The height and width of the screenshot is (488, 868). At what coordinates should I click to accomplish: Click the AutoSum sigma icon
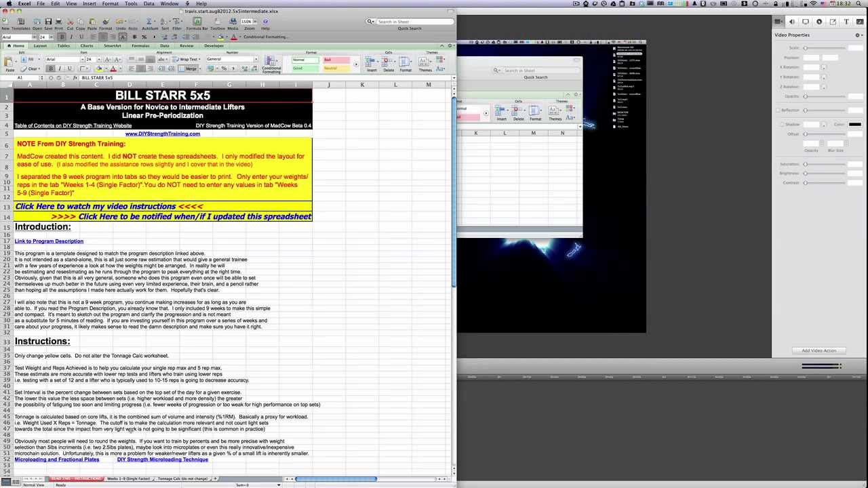click(x=149, y=22)
